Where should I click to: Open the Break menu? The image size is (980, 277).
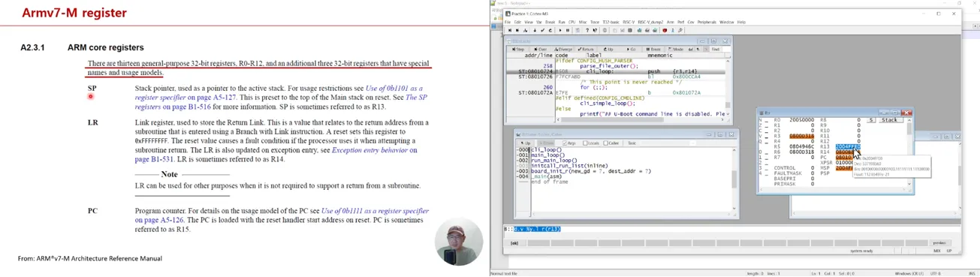point(550,23)
